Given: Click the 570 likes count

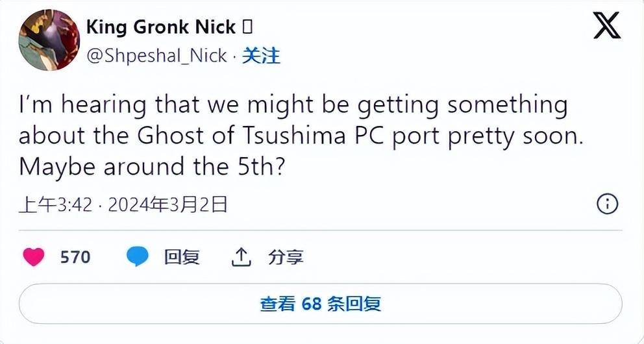Looking at the screenshot, I should tap(75, 258).
